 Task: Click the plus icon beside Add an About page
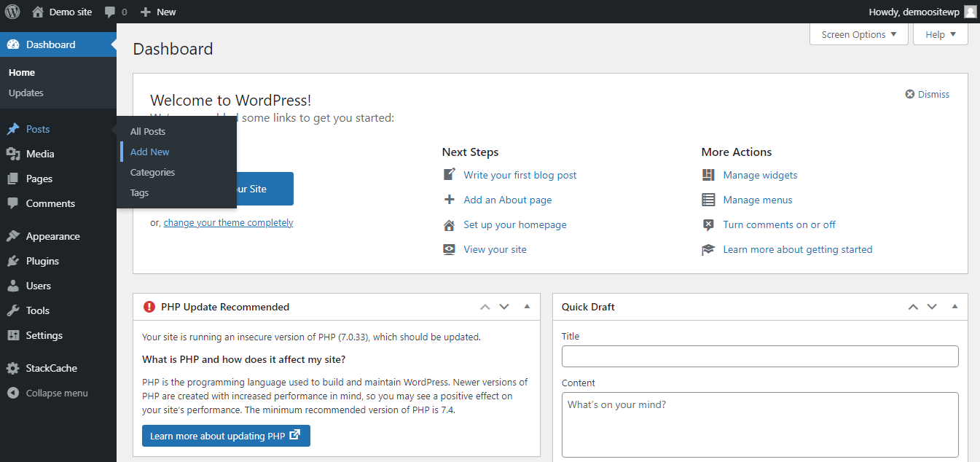[450, 200]
